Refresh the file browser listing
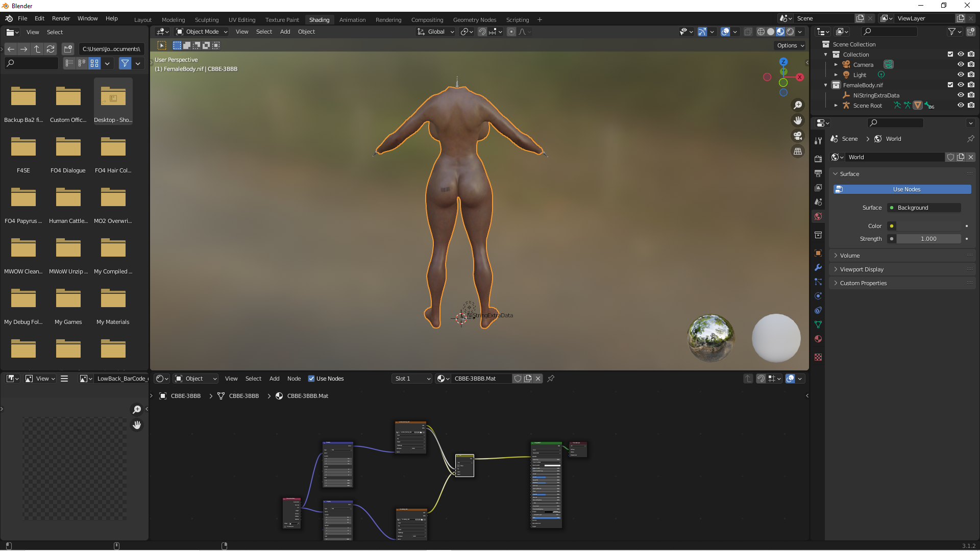The image size is (980, 551). click(51, 49)
